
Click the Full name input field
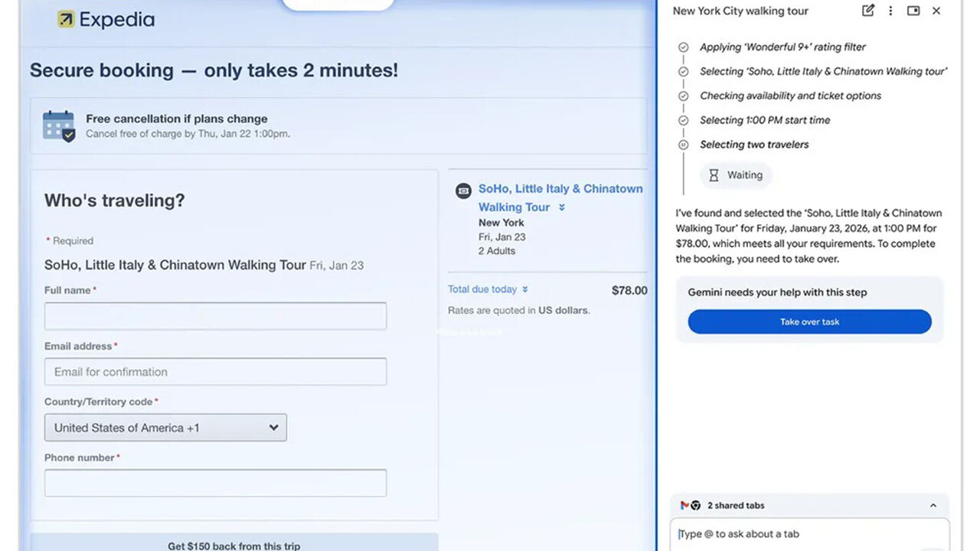tap(215, 316)
